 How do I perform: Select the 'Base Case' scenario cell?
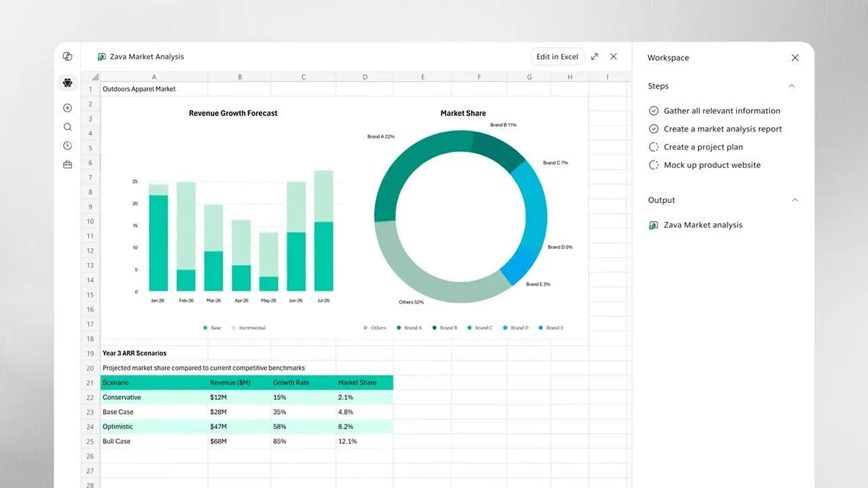[154, 412]
